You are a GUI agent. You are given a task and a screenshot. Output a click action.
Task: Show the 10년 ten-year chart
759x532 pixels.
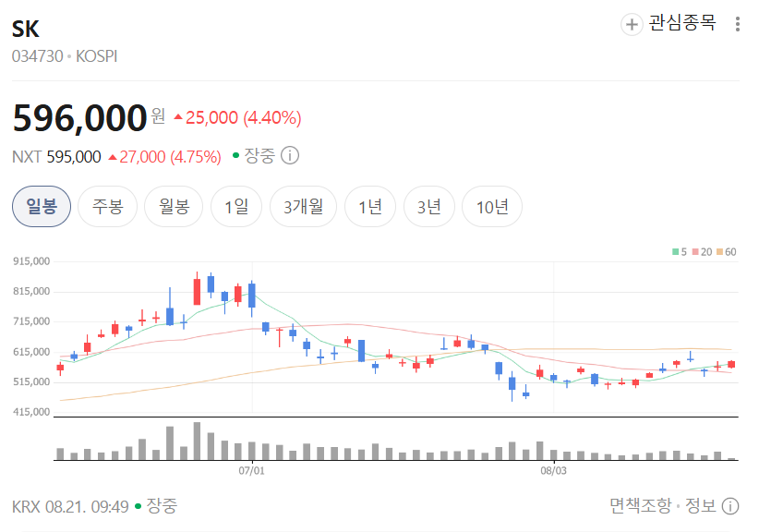[x=492, y=207]
